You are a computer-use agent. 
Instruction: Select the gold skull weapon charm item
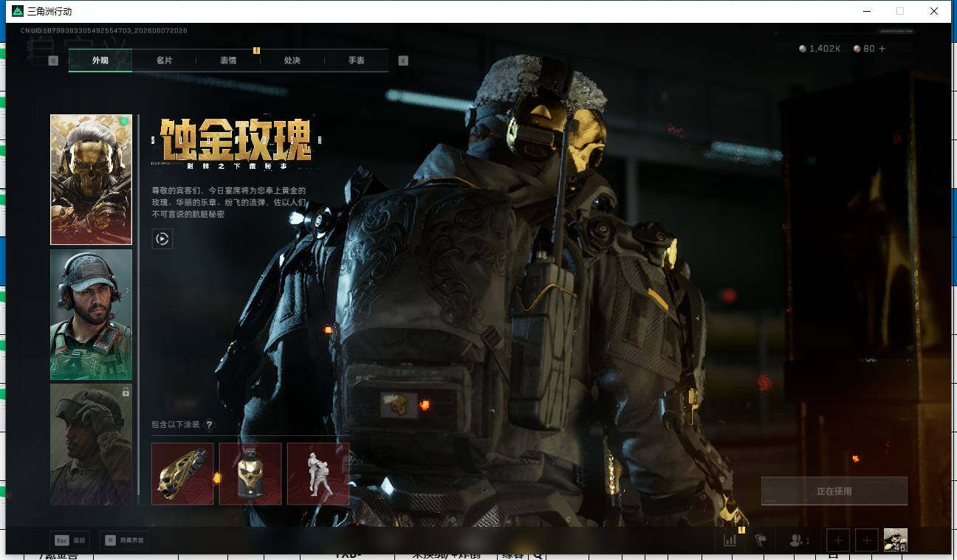click(x=182, y=474)
